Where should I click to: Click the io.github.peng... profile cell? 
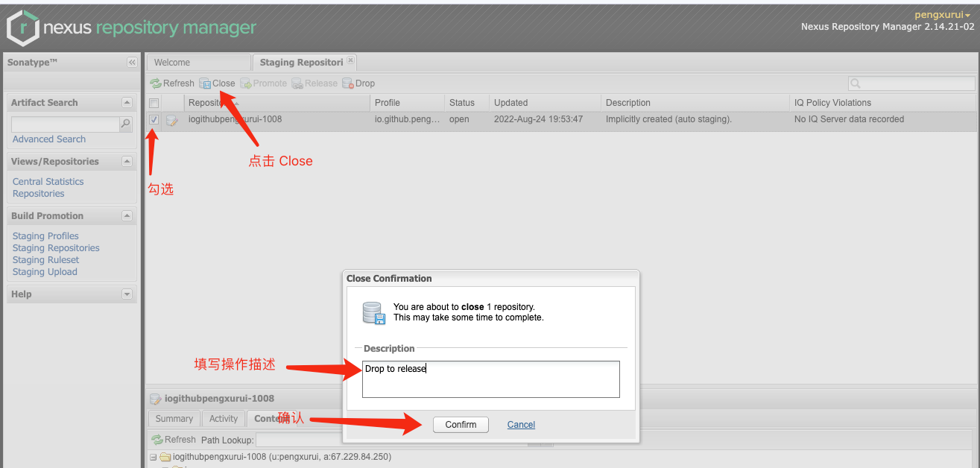(x=407, y=119)
